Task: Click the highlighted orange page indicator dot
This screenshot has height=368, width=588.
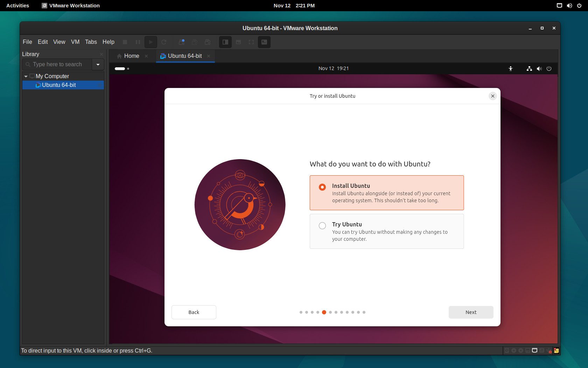Action: coord(324,312)
